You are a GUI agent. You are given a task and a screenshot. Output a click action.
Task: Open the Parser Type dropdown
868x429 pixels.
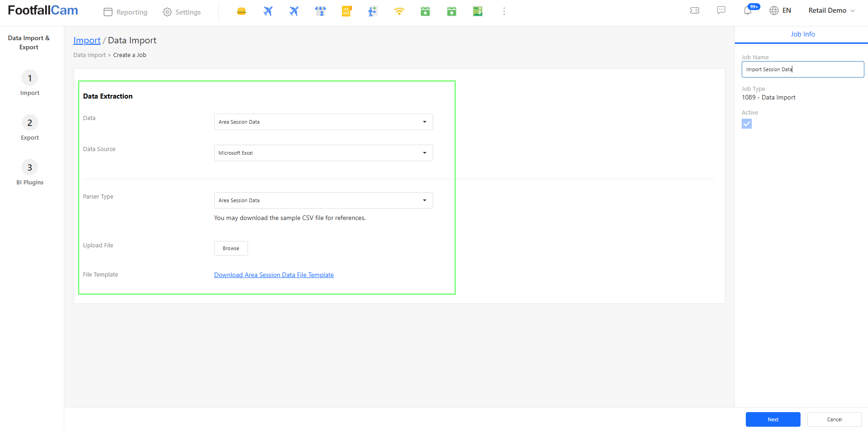pyautogui.click(x=323, y=200)
